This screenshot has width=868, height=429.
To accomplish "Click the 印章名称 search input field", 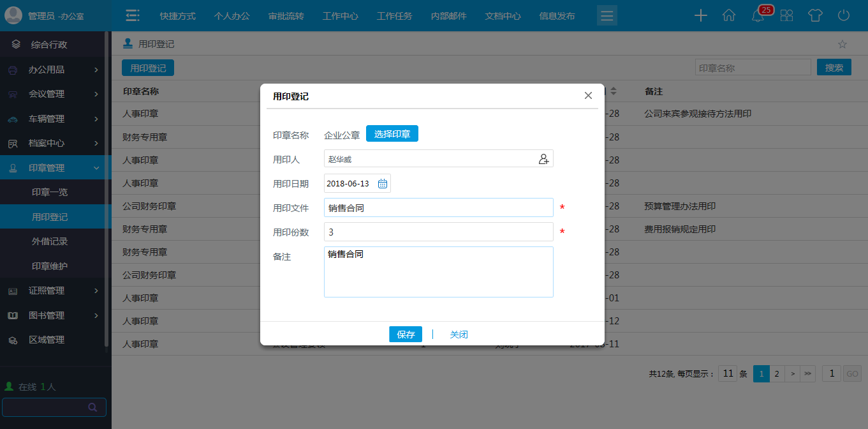I will click(753, 66).
